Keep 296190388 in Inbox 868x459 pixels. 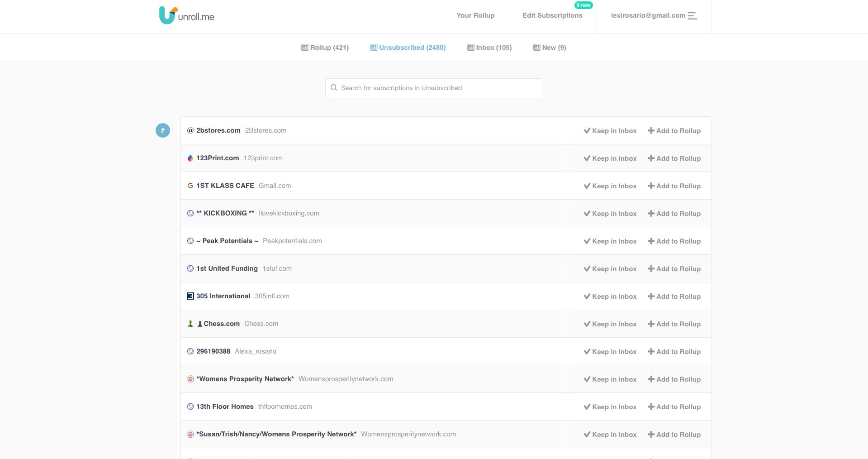coord(610,352)
